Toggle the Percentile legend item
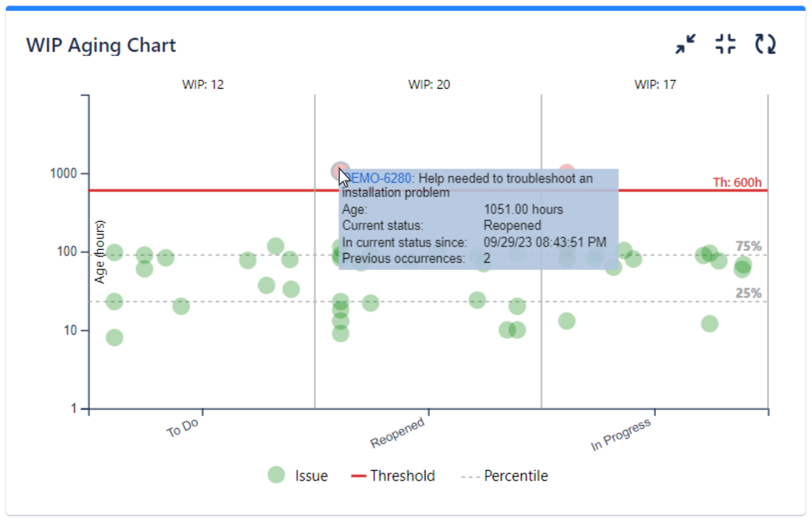Screen dimensions: 812x519 coord(504,476)
